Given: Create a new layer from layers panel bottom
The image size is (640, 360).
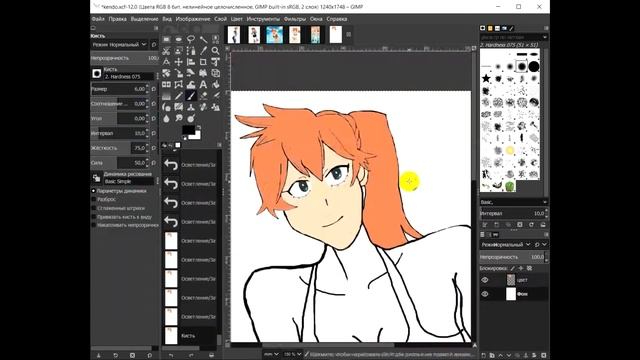Looking at the screenshot, I should [x=484, y=356].
